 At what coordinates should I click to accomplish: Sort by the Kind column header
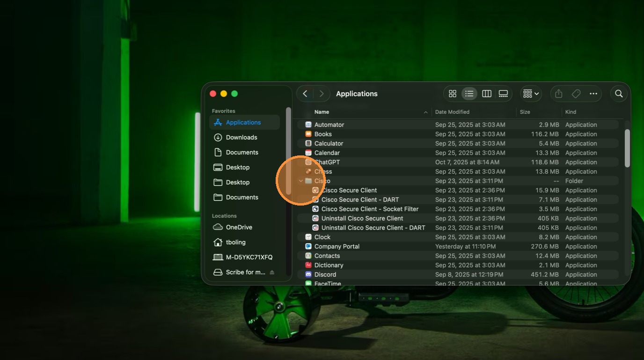coord(571,112)
